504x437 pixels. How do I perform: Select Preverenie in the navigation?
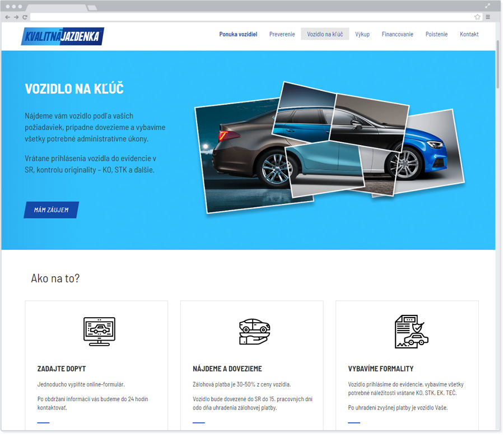pyautogui.click(x=282, y=34)
